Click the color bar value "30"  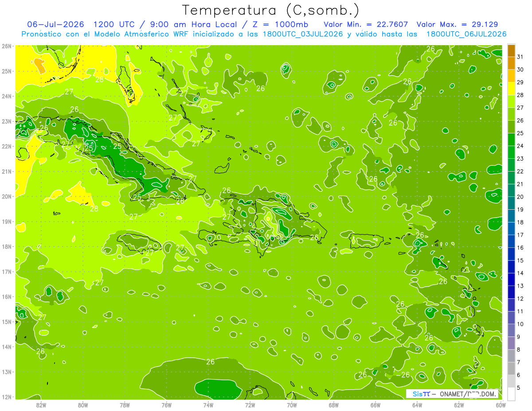click(x=520, y=70)
